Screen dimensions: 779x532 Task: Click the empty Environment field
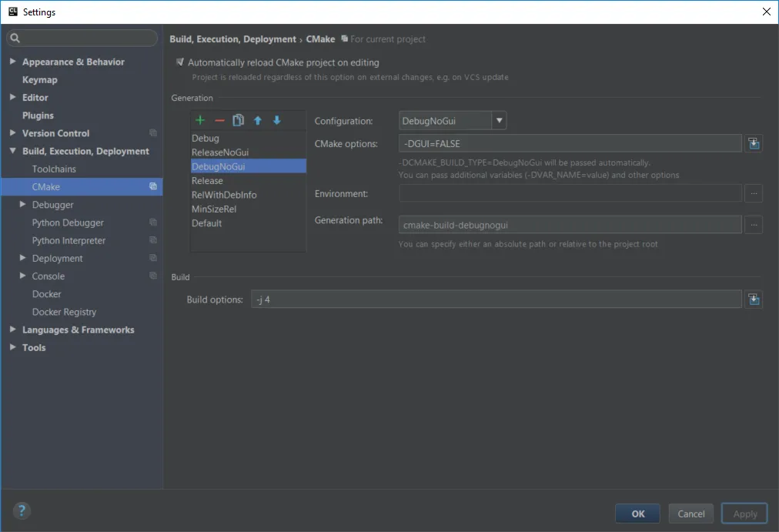coord(570,193)
